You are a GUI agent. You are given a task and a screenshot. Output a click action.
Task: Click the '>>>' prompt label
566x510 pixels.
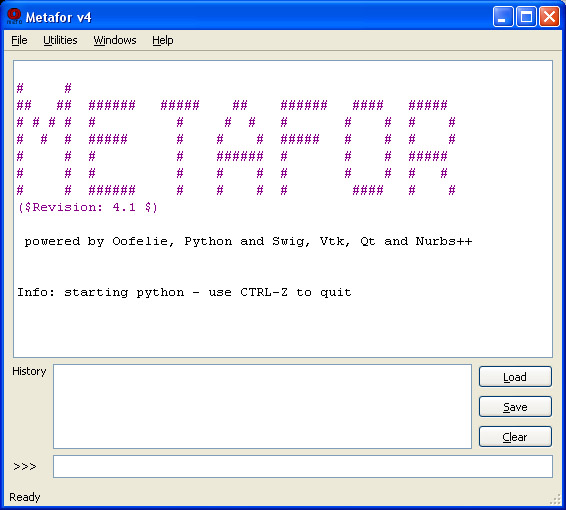[x=25, y=467]
